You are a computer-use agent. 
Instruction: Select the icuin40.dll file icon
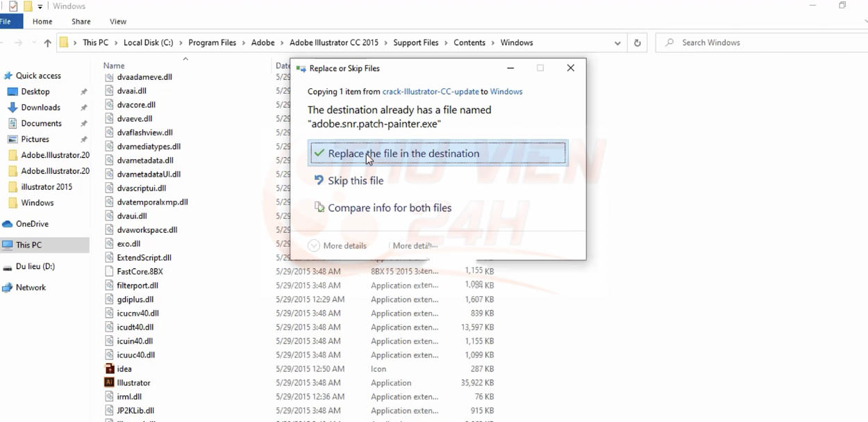(109, 341)
